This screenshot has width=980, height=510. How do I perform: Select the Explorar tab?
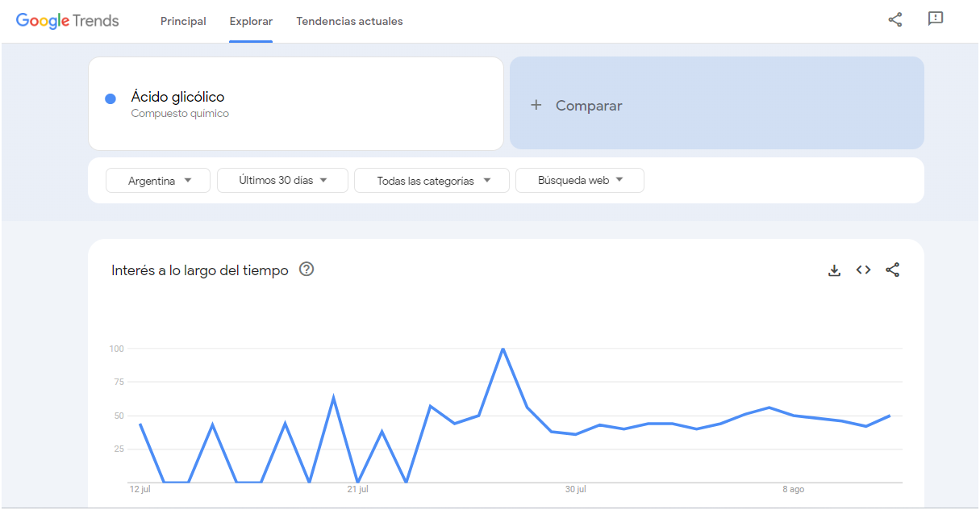(251, 21)
